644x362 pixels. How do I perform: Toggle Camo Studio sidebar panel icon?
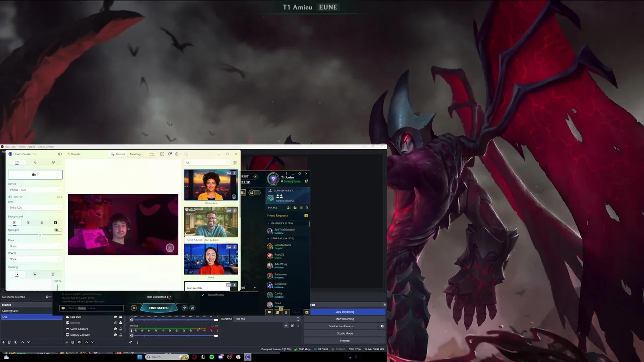click(x=60, y=154)
